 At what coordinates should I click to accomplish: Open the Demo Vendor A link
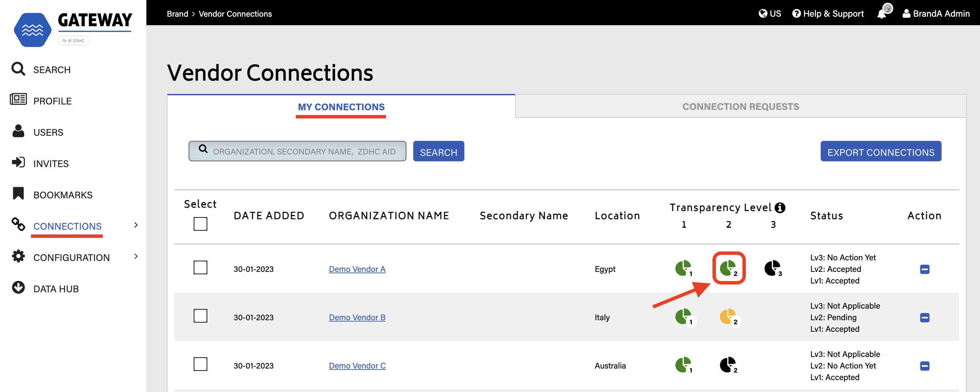tap(357, 269)
